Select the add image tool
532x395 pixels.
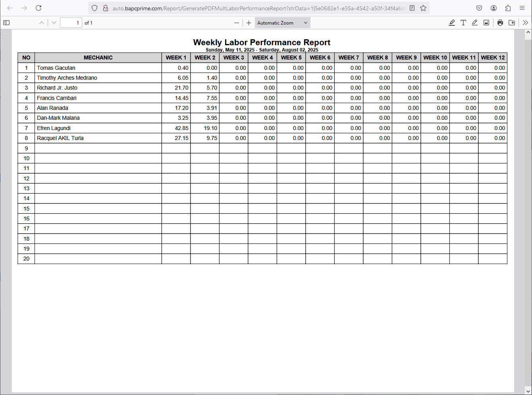486,23
